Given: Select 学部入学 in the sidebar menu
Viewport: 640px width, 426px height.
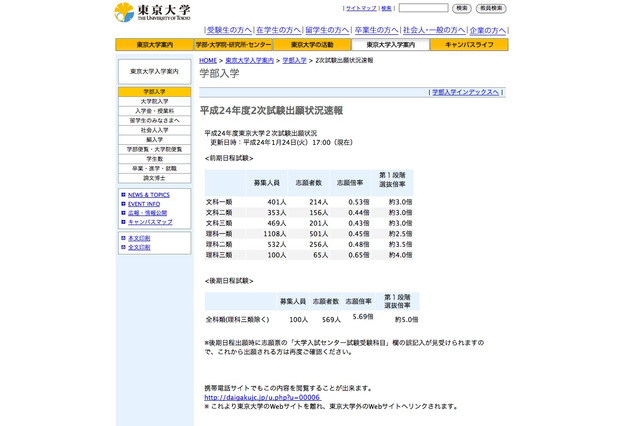Looking at the screenshot, I should (154, 92).
